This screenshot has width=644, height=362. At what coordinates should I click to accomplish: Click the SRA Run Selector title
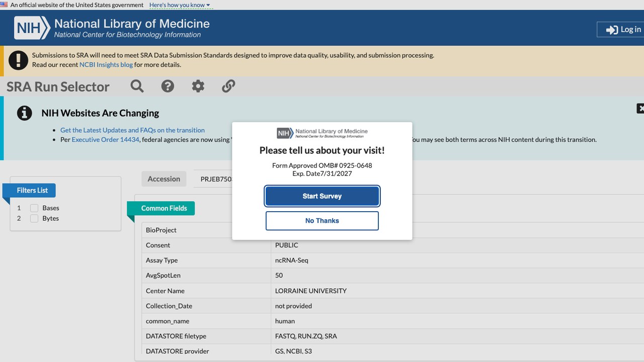(58, 86)
